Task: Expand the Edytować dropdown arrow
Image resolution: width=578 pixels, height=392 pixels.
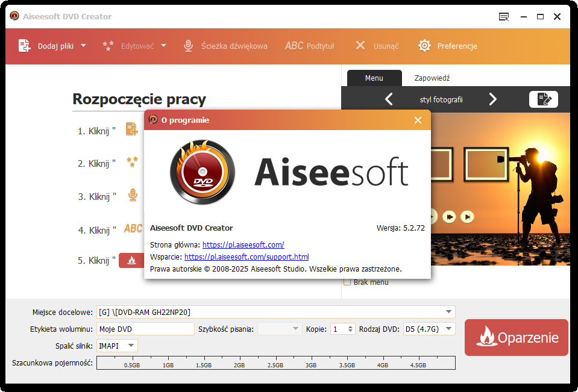Action: click(x=164, y=46)
